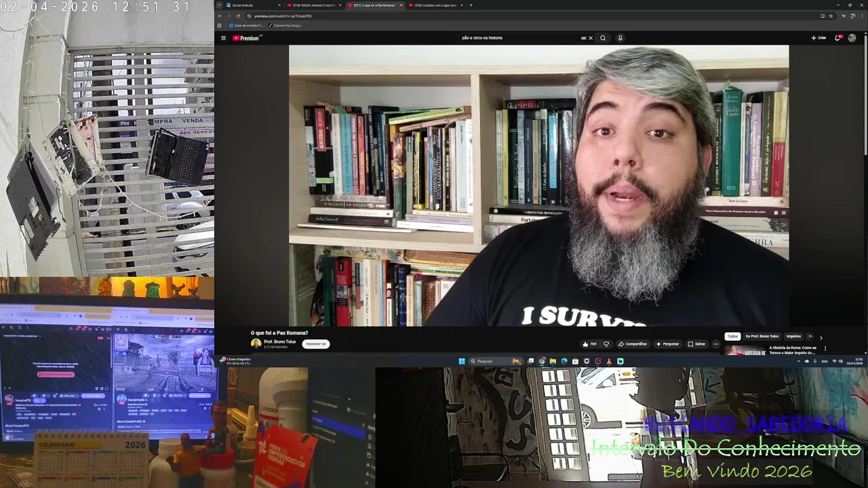Screen dimensions: 868x488
Task: Open the bookmarks bar apps grid icon
Action: coord(220,25)
